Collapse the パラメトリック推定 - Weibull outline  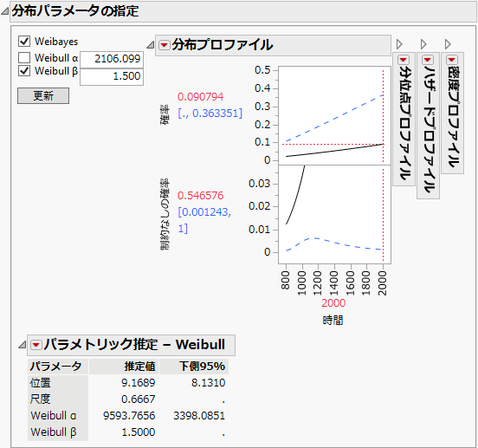[x=22, y=345]
